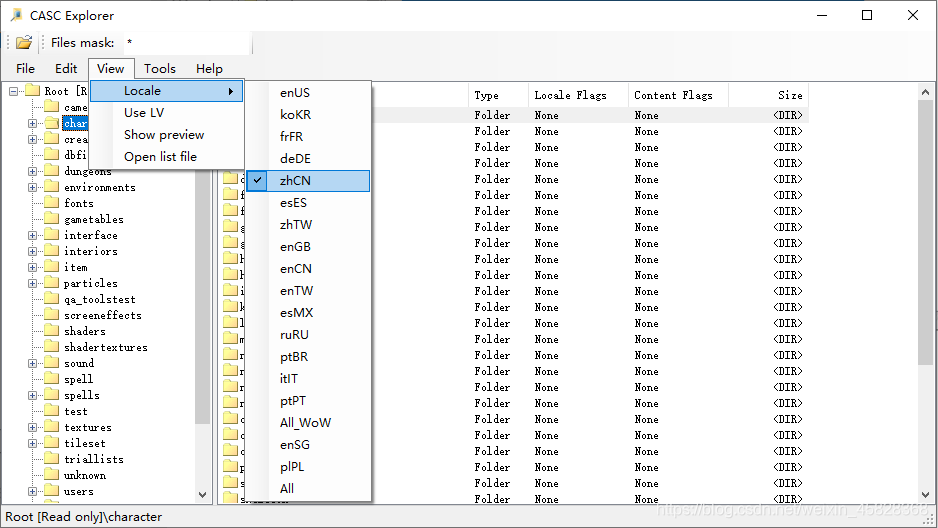This screenshot has width=938, height=528.
Task: Select the zhTW locale
Action: pos(308,224)
